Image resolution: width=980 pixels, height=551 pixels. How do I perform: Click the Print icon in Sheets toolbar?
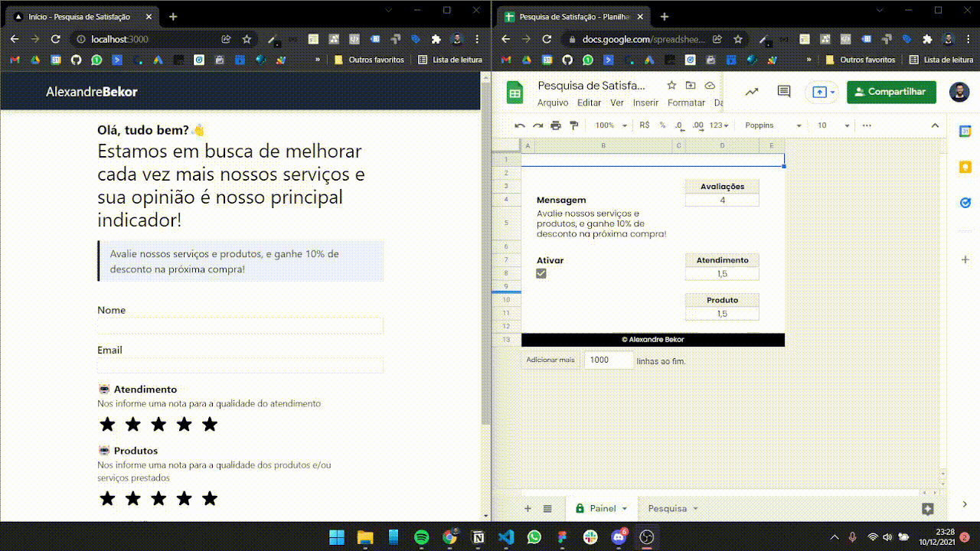pyautogui.click(x=557, y=125)
